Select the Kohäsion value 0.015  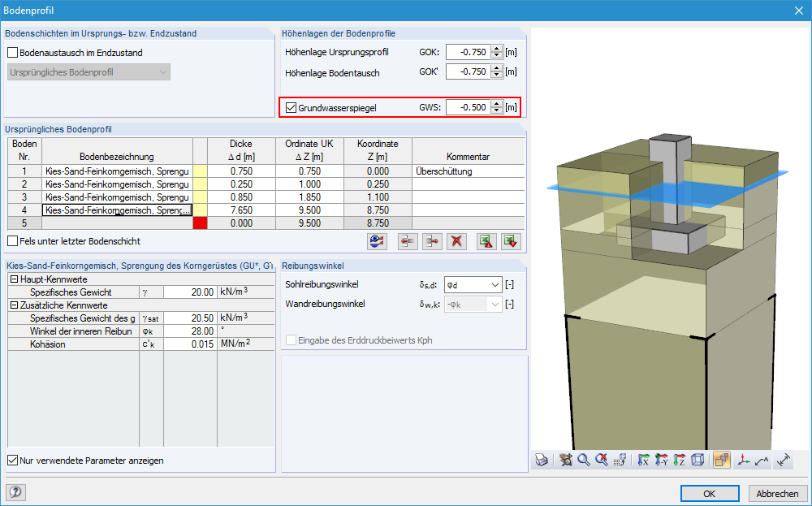189,344
